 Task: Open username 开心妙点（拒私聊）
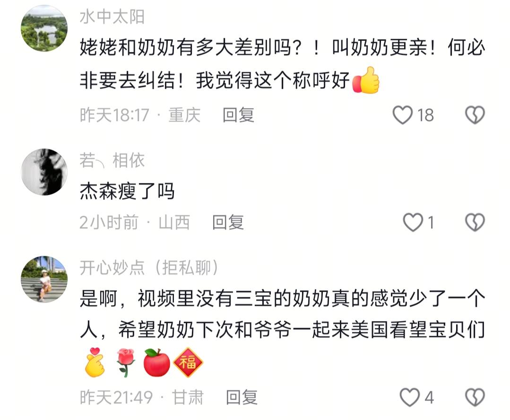pyautogui.click(x=149, y=268)
